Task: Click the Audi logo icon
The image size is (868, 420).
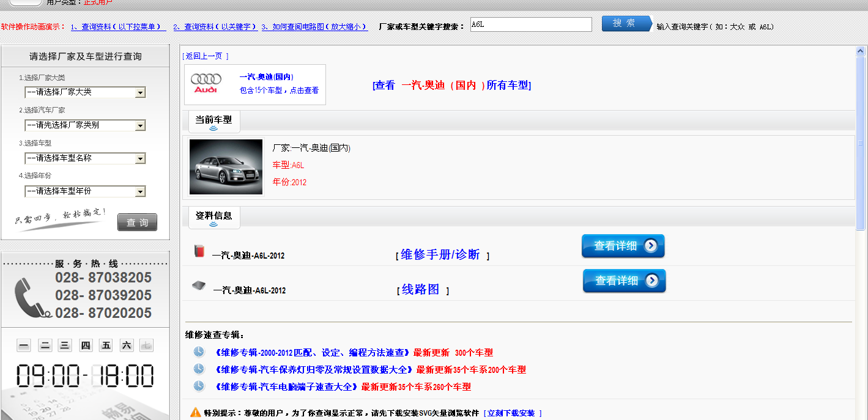Action: pyautogui.click(x=206, y=83)
